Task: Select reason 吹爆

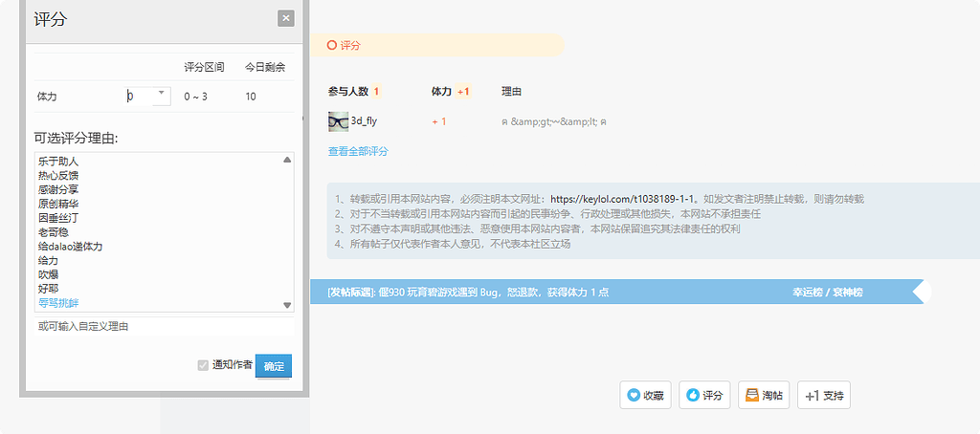Action: tap(48, 274)
